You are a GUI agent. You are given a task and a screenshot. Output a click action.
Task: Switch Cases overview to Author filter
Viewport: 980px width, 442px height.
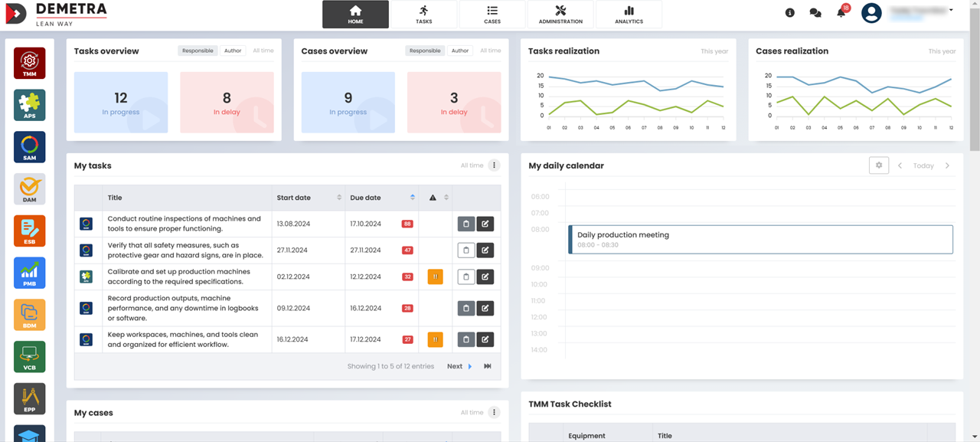tap(460, 51)
